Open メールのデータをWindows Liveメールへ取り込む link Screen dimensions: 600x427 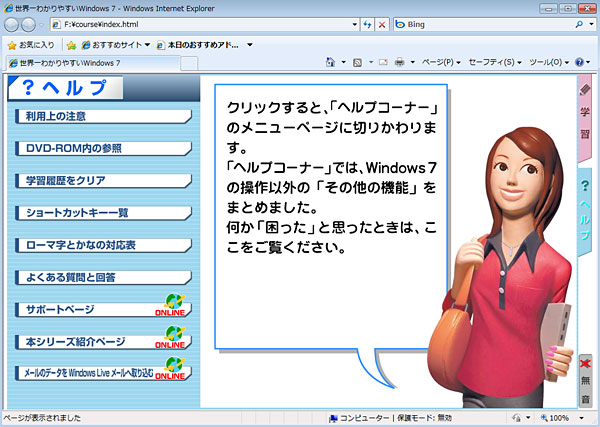[x=103, y=373]
